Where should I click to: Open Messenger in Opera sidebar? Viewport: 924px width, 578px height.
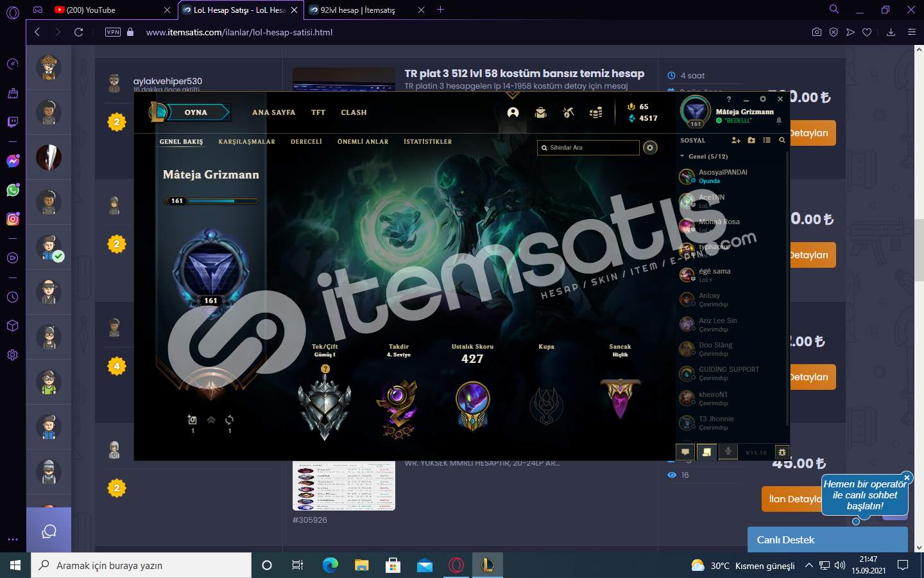(13, 161)
